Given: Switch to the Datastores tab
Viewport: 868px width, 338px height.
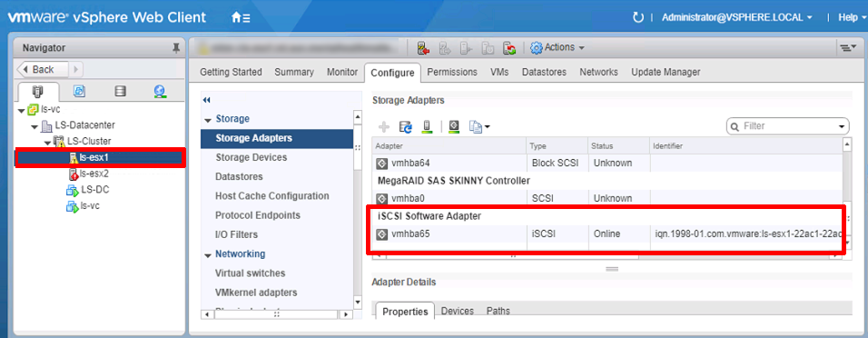Looking at the screenshot, I should tap(544, 72).
